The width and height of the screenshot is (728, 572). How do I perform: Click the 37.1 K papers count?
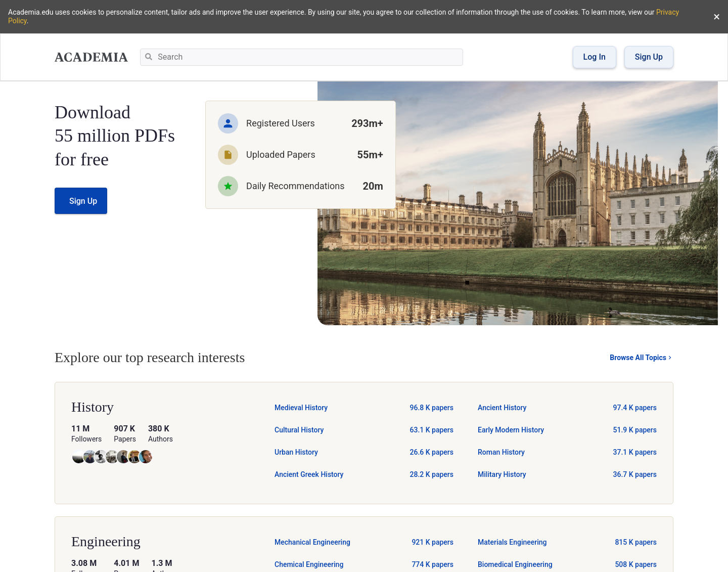pyautogui.click(x=635, y=452)
